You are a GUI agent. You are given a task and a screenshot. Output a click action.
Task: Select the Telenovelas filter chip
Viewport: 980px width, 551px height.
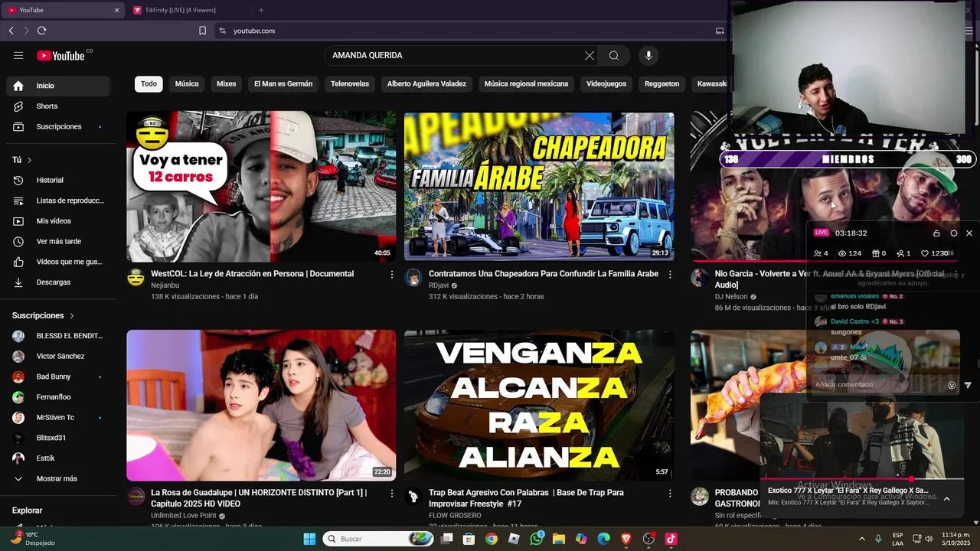350,83
